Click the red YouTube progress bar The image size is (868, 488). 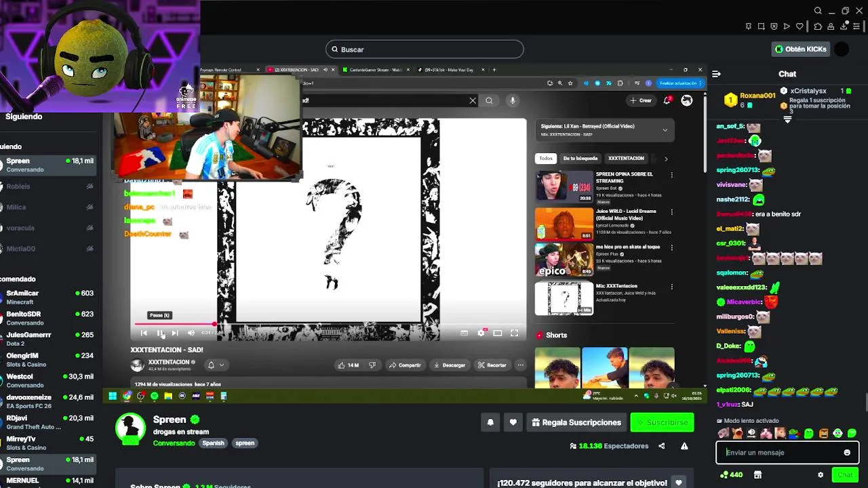(174, 324)
